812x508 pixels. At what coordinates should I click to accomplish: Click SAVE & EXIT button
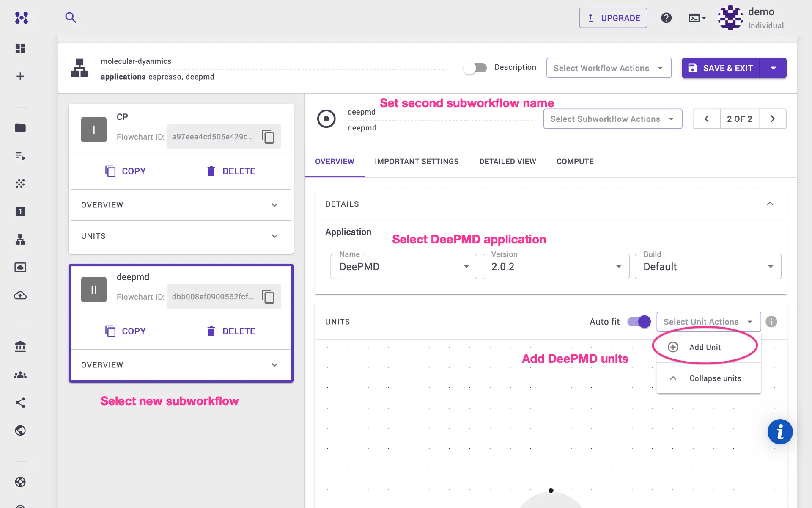tap(721, 68)
